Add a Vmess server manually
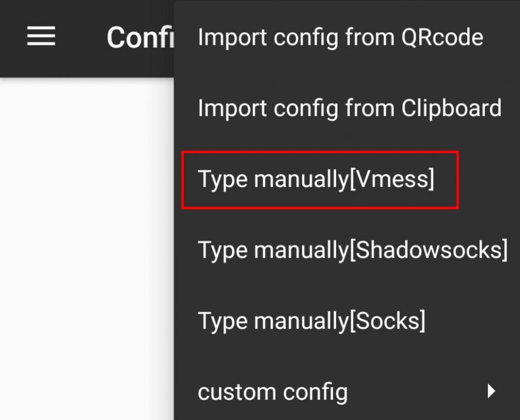 (x=316, y=179)
